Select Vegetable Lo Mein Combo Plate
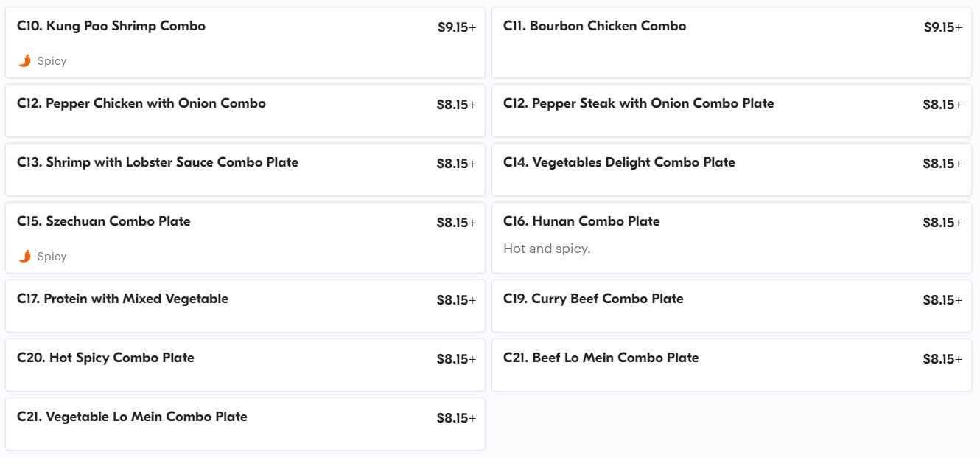The image size is (980, 458). point(132,417)
